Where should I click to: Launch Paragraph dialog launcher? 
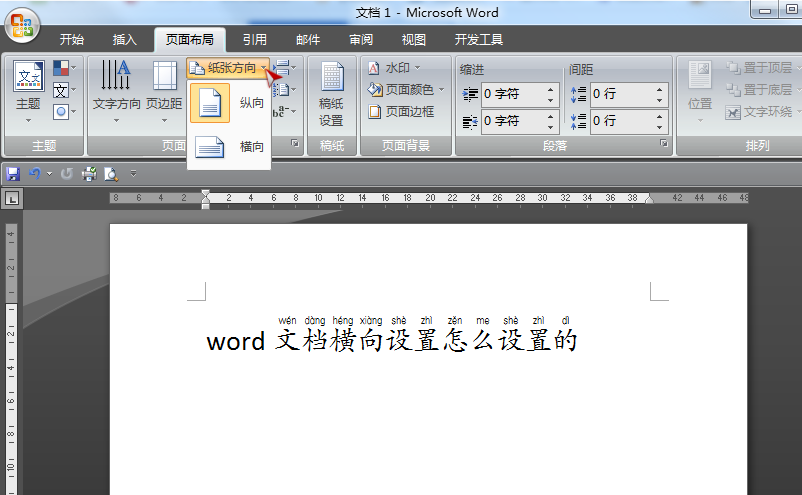tap(664, 143)
